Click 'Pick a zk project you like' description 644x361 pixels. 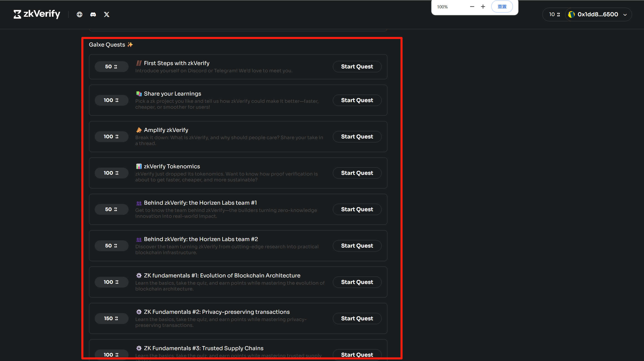point(227,104)
